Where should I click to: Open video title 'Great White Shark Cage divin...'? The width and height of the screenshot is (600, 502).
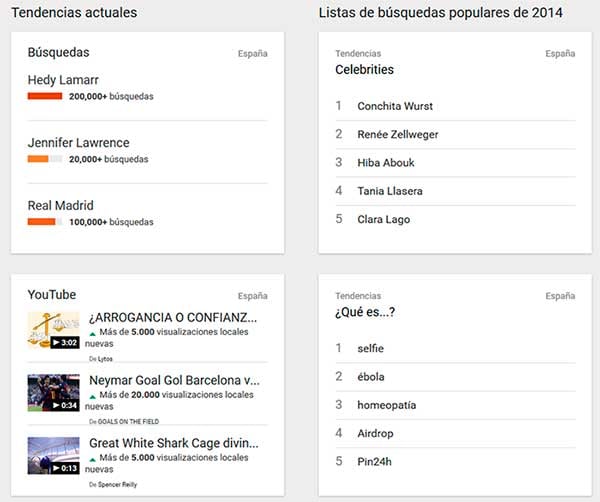point(174,443)
